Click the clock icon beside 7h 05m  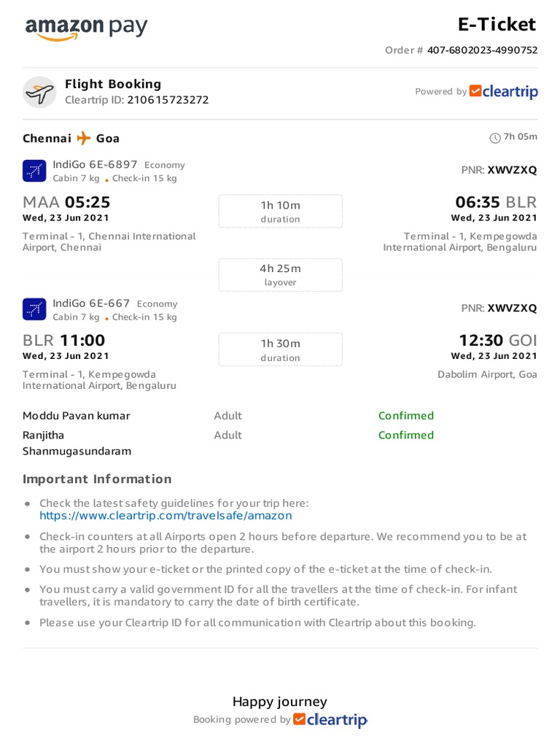[x=495, y=138]
